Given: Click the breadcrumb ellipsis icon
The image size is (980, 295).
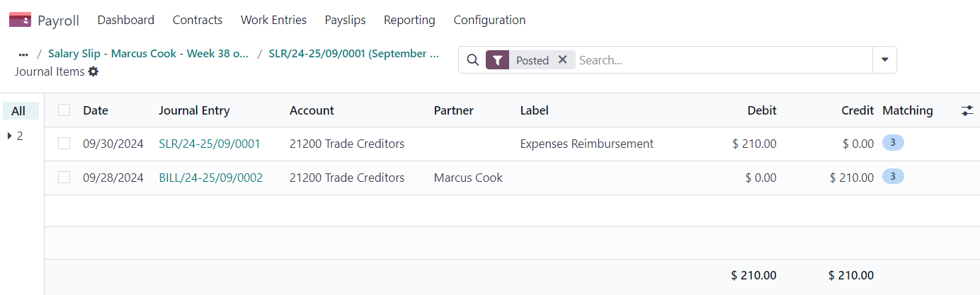Looking at the screenshot, I should point(23,54).
